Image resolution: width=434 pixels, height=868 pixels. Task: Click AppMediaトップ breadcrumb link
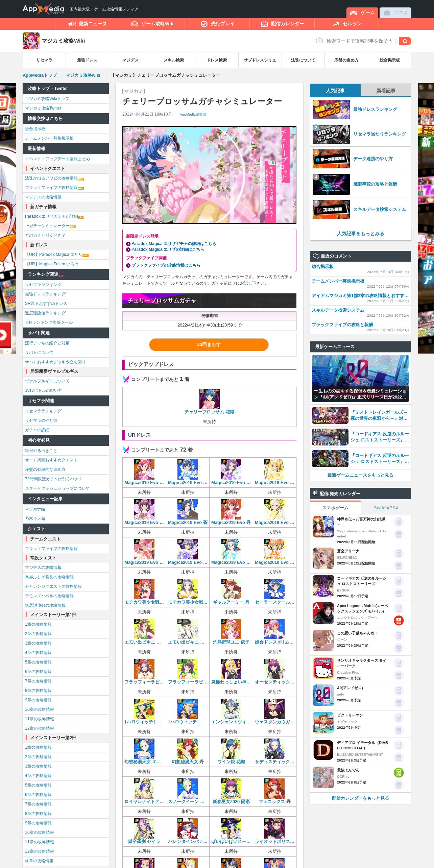pyautogui.click(x=40, y=75)
